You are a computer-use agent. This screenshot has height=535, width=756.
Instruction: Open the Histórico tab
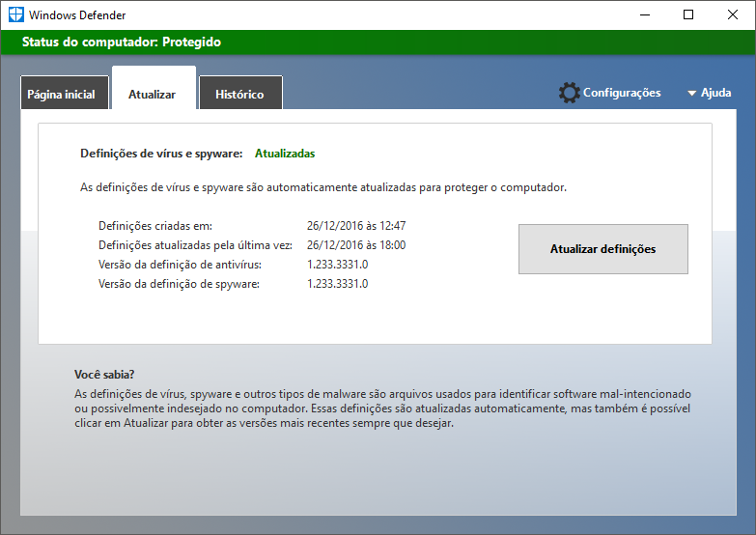pos(240,93)
